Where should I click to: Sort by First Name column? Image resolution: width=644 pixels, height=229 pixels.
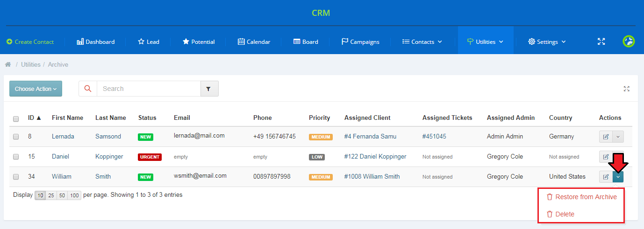click(67, 118)
